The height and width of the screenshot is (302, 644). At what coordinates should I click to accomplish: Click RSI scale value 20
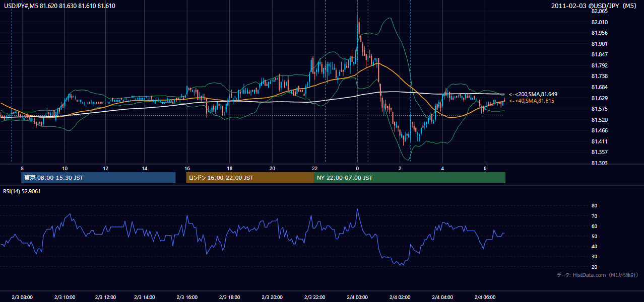594,267
